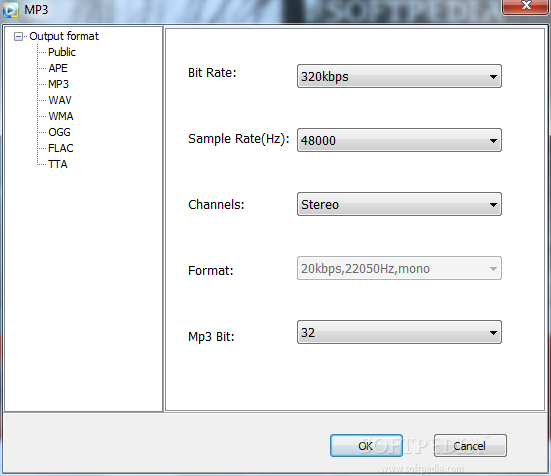Click the Format label

(210, 270)
